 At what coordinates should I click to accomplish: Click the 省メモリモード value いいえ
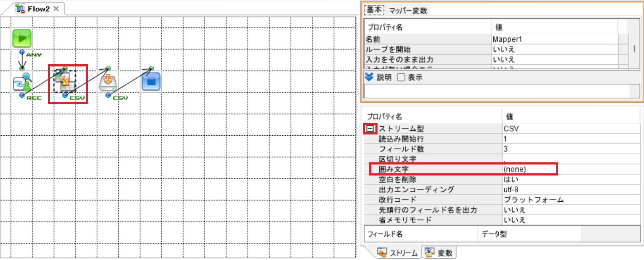point(571,220)
